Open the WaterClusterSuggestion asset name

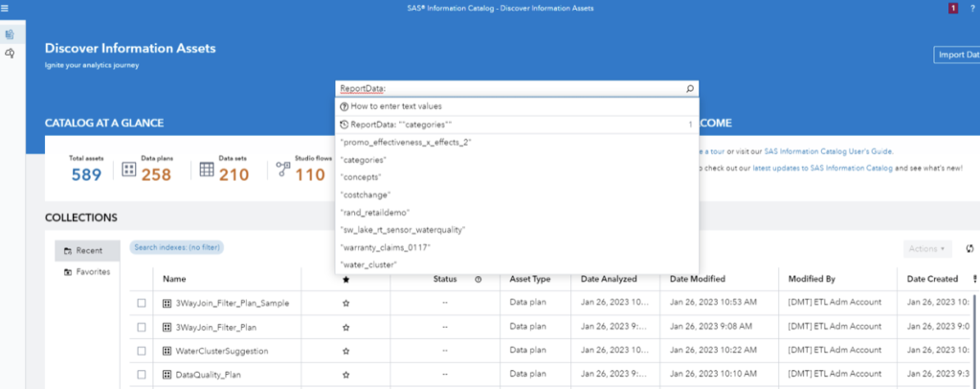point(222,351)
